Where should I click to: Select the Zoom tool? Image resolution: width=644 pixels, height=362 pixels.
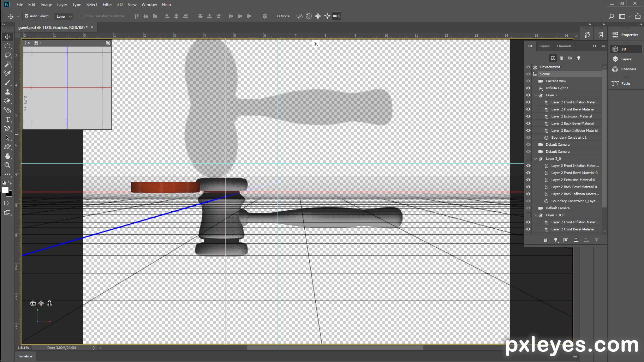pos(7,165)
